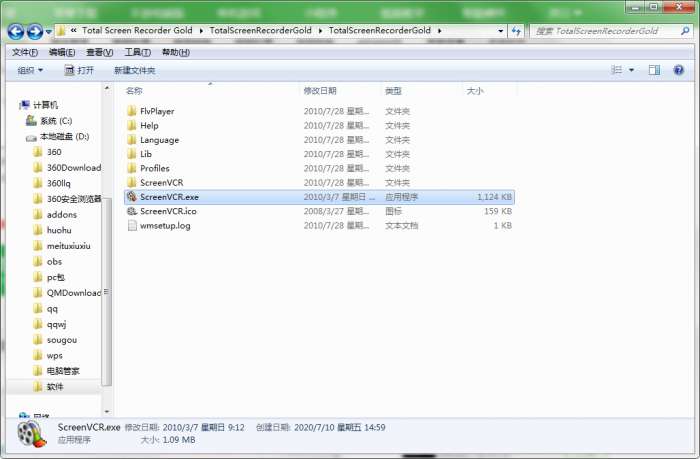Select the Language folder icon
The width and height of the screenshot is (700, 459).
click(x=132, y=139)
